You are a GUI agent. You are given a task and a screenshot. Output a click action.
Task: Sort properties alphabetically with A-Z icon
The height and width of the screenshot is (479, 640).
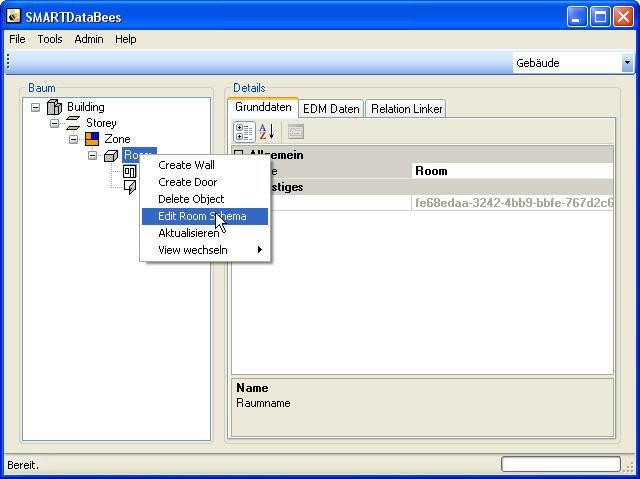267,131
